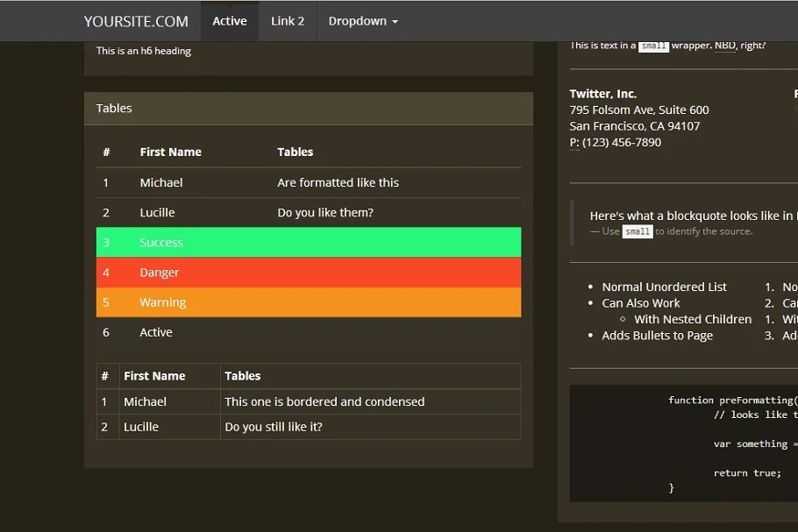Select the Active navbar tab

(x=230, y=21)
